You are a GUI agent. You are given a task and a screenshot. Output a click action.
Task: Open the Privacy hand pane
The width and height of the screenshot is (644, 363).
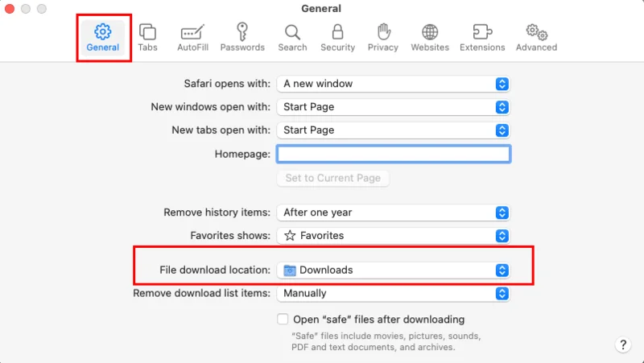click(x=382, y=37)
